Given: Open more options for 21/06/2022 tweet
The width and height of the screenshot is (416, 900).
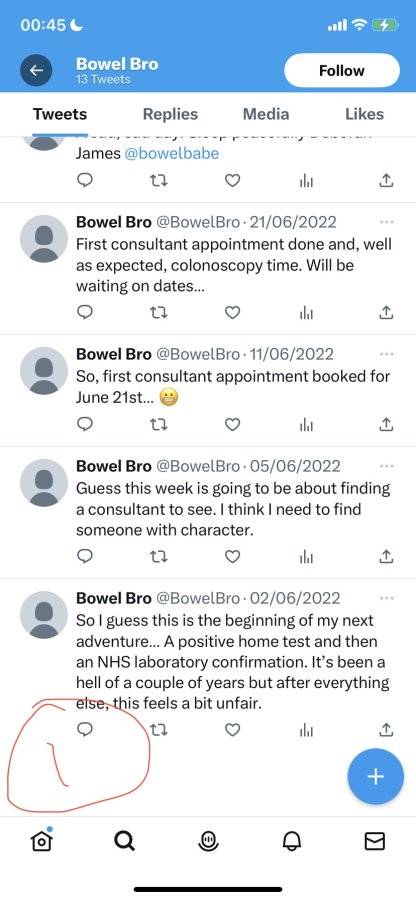Looking at the screenshot, I should (387, 222).
